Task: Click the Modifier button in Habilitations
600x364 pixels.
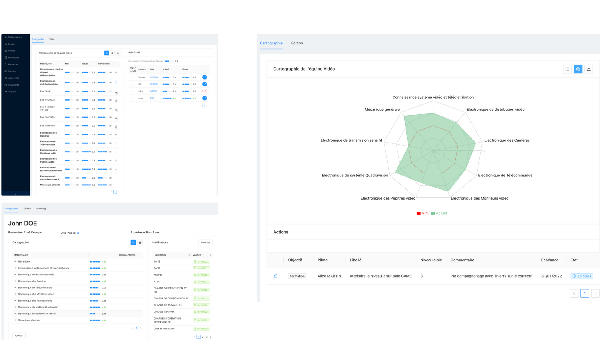Action: tap(205, 242)
